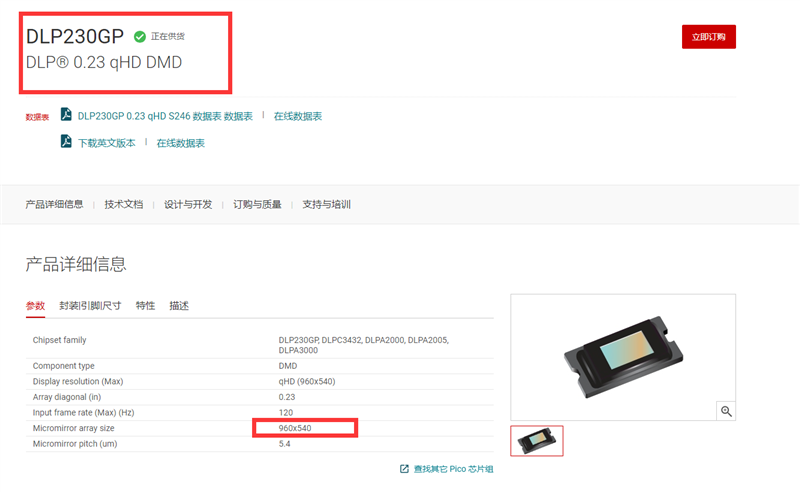Go to 产品详细信息 navigation item
Image resolution: width=800 pixels, height=492 pixels.
tap(54, 204)
